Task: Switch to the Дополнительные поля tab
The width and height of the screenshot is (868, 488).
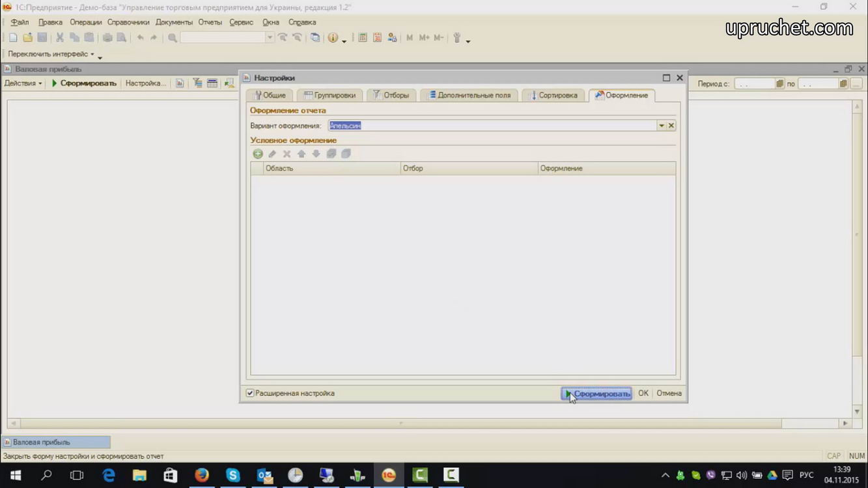Action: pyautogui.click(x=469, y=95)
